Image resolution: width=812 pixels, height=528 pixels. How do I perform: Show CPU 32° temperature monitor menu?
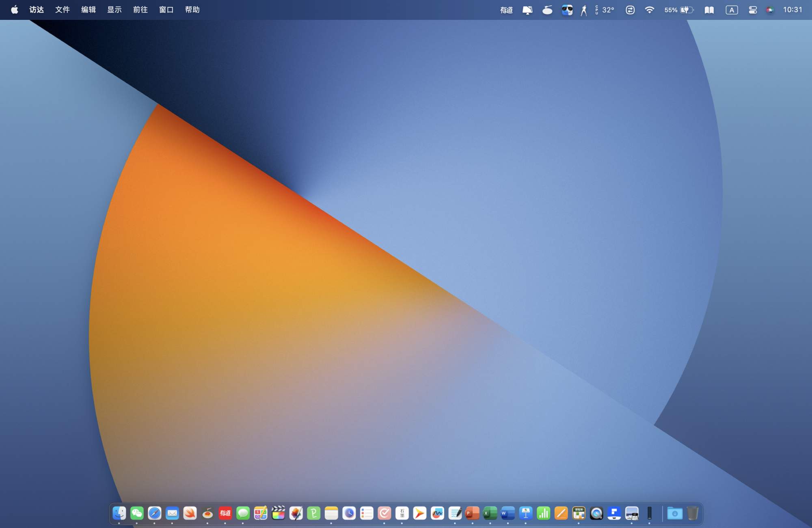pos(605,10)
